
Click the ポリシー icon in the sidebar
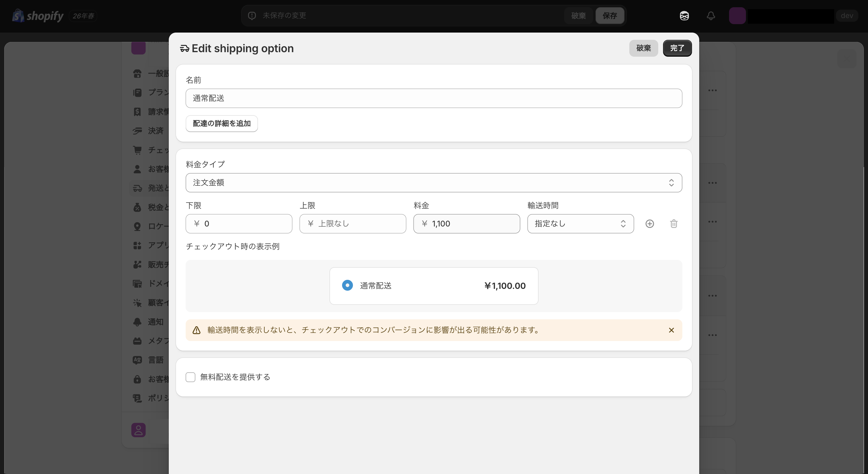(x=137, y=398)
